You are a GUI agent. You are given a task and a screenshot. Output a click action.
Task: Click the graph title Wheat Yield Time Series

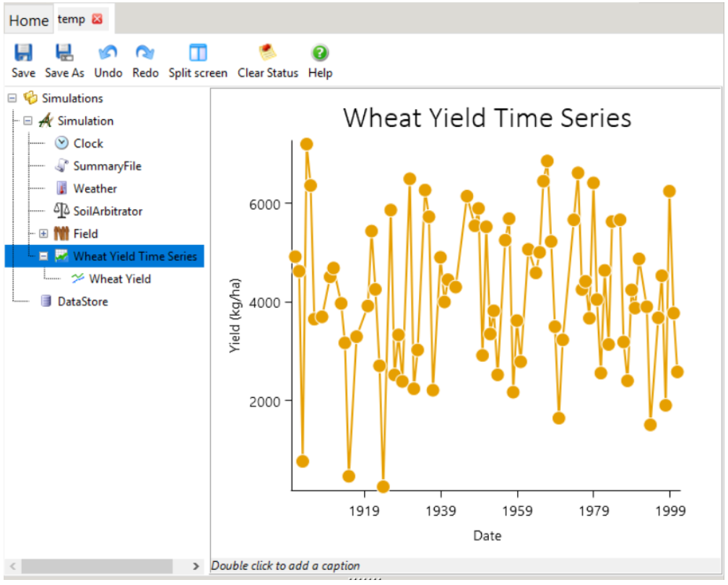click(x=487, y=118)
